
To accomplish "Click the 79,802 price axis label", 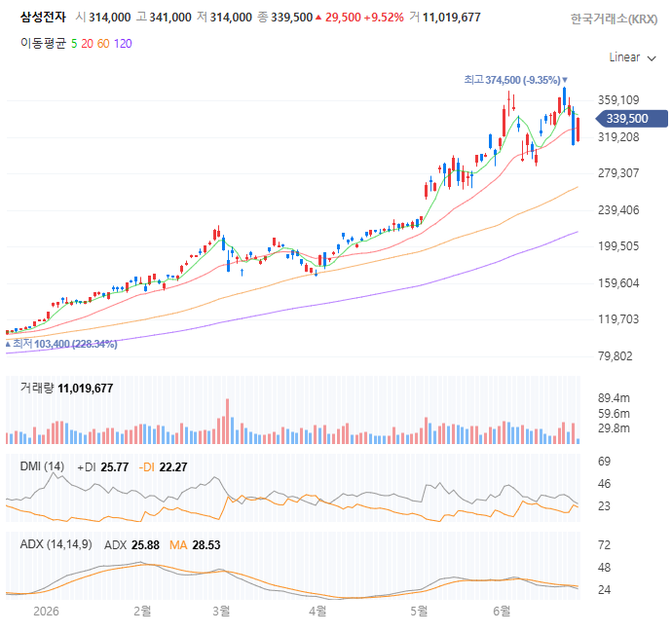I will tap(615, 356).
